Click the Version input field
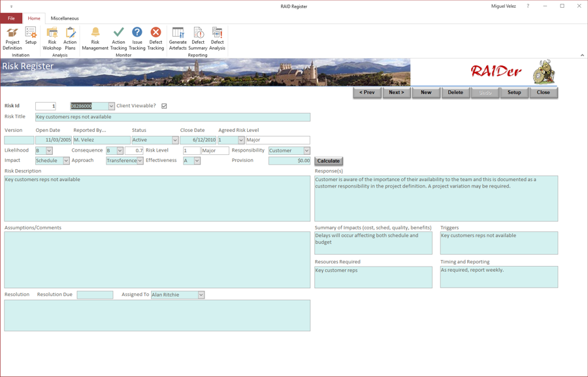588x377 pixels. [x=19, y=140]
